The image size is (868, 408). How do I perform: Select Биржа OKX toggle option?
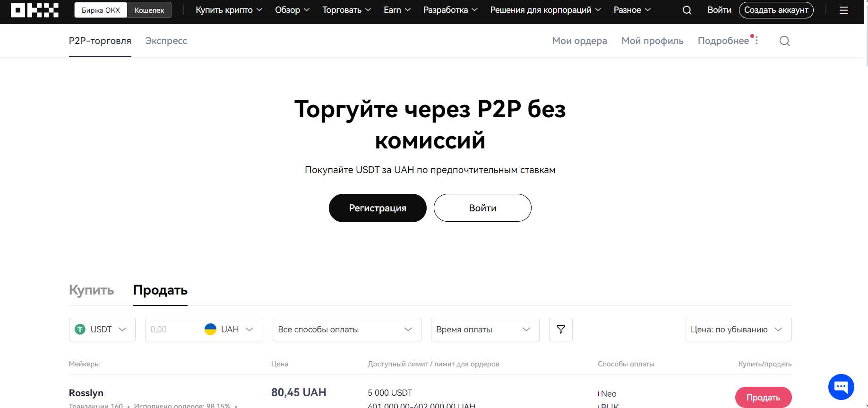tap(101, 10)
